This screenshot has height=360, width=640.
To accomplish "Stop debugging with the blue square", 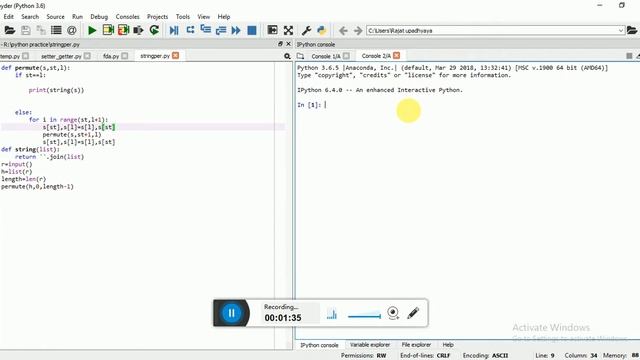I will pyautogui.click(x=252, y=30).
